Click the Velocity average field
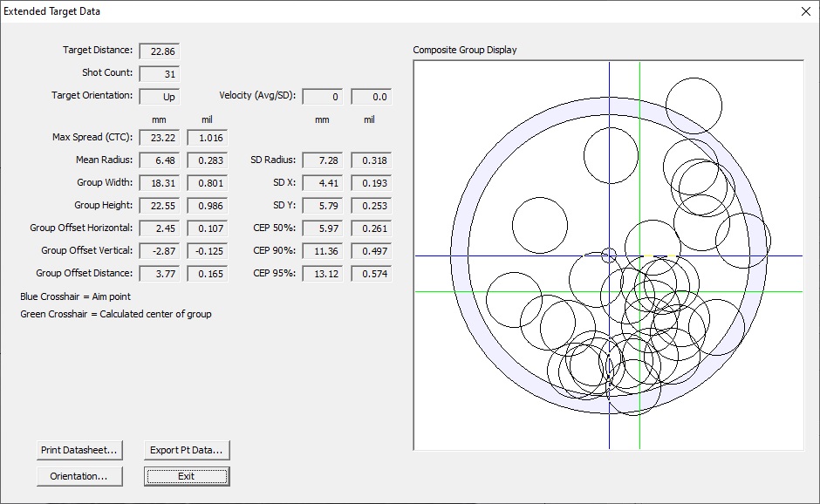 point(323,97)
